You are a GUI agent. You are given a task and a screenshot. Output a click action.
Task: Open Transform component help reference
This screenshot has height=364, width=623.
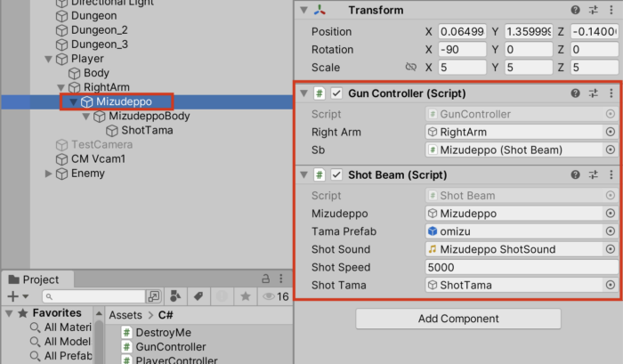[576, 10]
